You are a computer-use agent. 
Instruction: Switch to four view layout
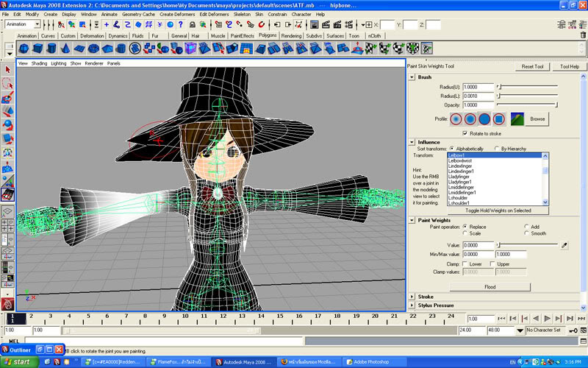point(7,226)
